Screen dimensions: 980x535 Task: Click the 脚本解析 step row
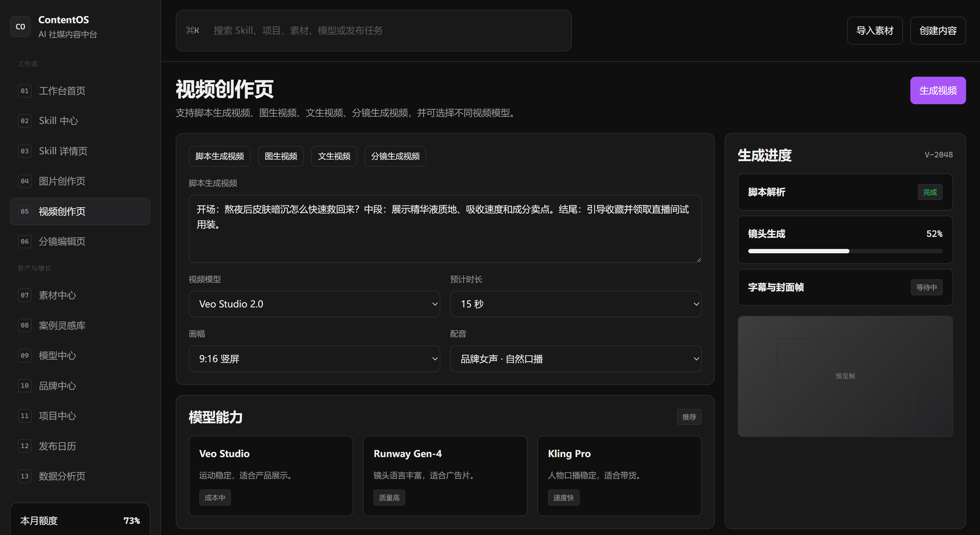coord(845,192)
